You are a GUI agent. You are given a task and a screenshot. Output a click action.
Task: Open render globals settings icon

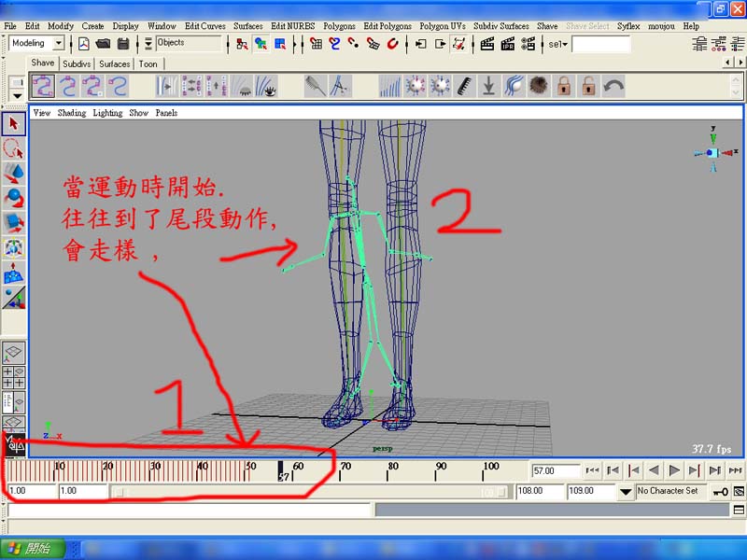528,44
